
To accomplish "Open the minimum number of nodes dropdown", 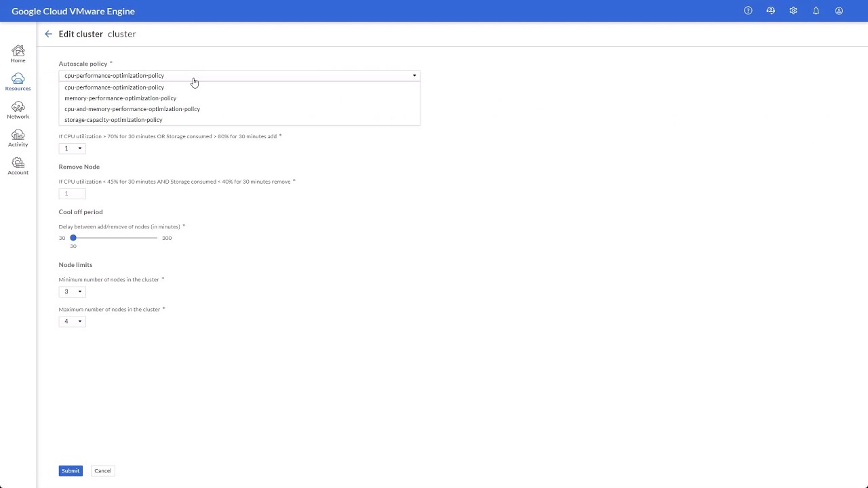I will pos(72,291).
